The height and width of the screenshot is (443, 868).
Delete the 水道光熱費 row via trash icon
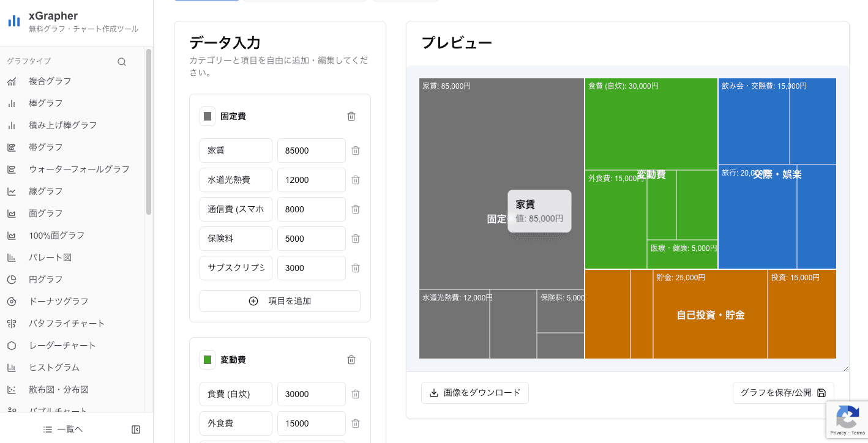click(x=356, y=180)
